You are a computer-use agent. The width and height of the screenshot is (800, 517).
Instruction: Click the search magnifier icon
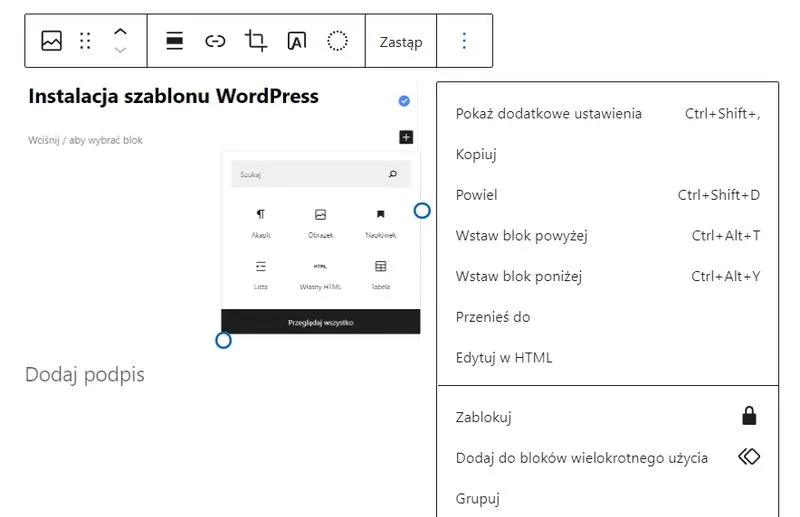[x=393, y=174]
